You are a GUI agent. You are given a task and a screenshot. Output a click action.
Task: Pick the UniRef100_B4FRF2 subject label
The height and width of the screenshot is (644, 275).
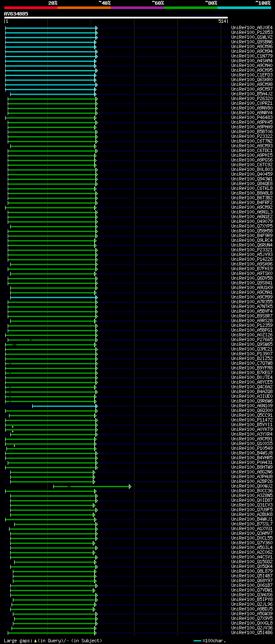pyautogui.click(x=252, y=202)
